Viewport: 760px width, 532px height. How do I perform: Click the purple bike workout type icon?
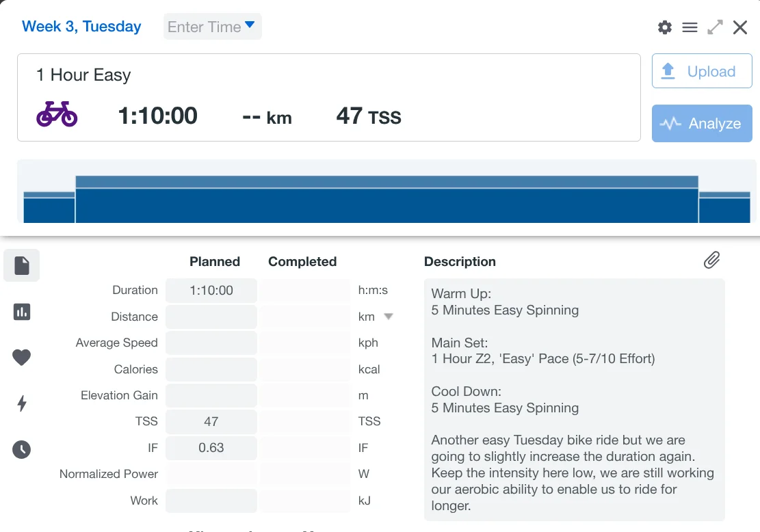coord(57,114)
